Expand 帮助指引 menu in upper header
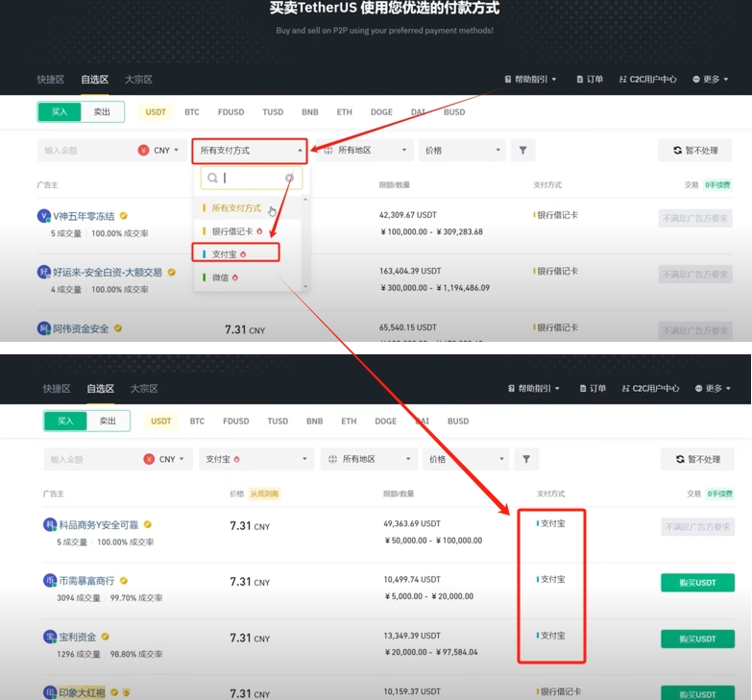752x700 pixels. pos(530,79)
